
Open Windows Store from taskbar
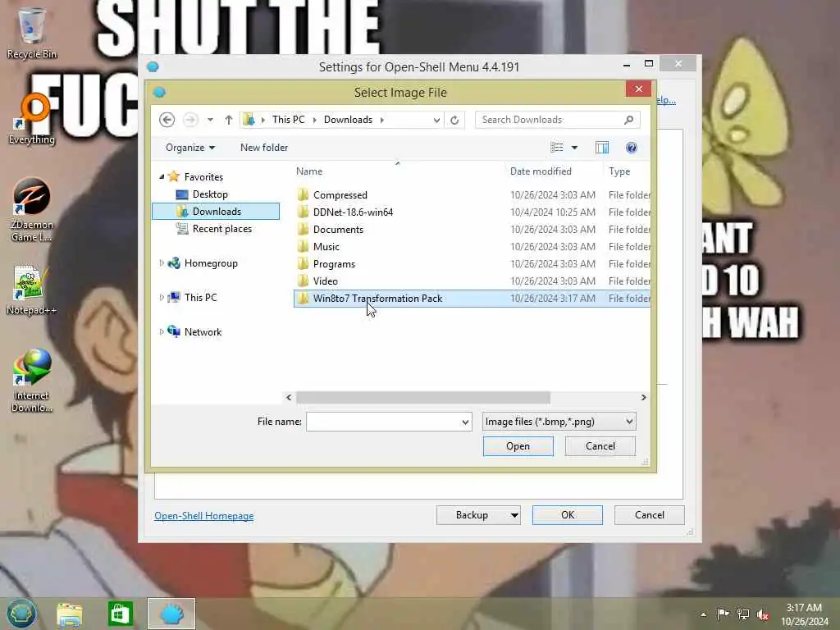120,614
